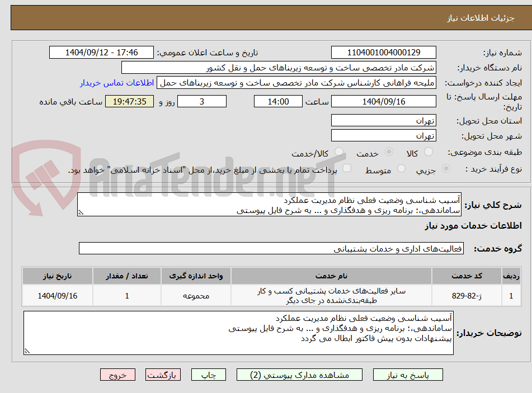
Task: Click the پاسخ به نیاز button
Action: click(407, 375)
